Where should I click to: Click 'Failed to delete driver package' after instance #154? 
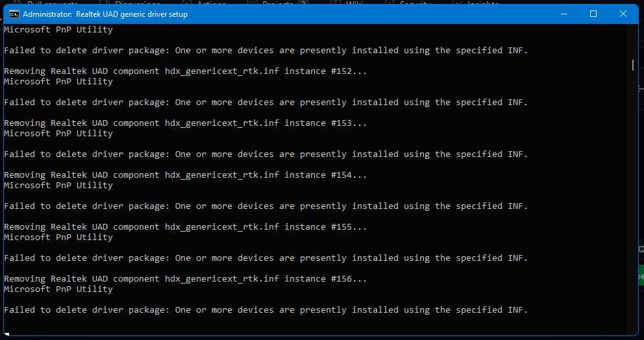pyautogui.click(x=266, y=206)
